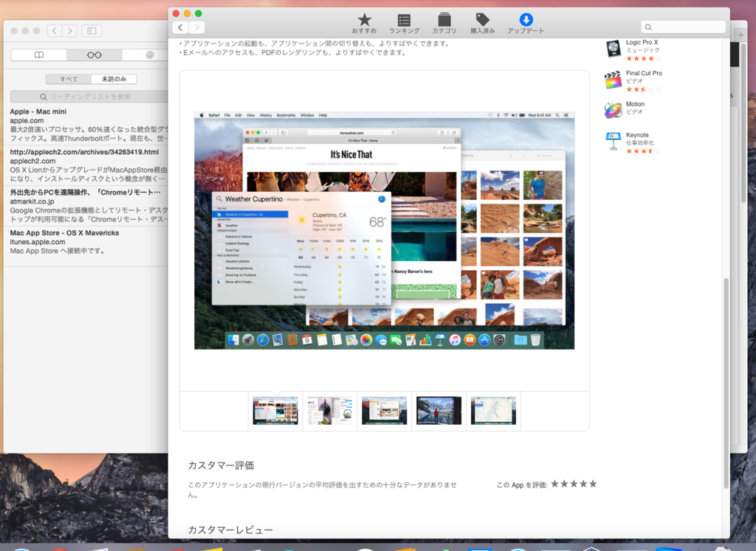
Task: Open the アップデート (Updates) download tab
Action: click(526, 23)
